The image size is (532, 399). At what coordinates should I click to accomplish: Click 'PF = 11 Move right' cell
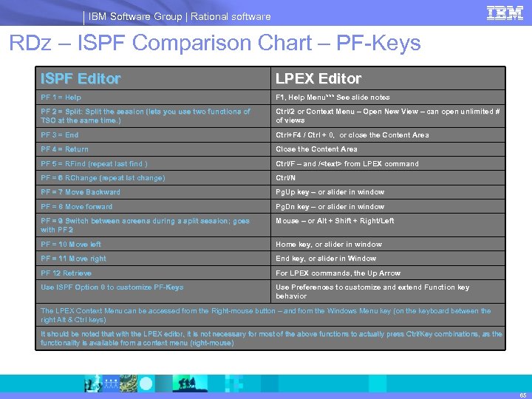click(x=154, y=259)
